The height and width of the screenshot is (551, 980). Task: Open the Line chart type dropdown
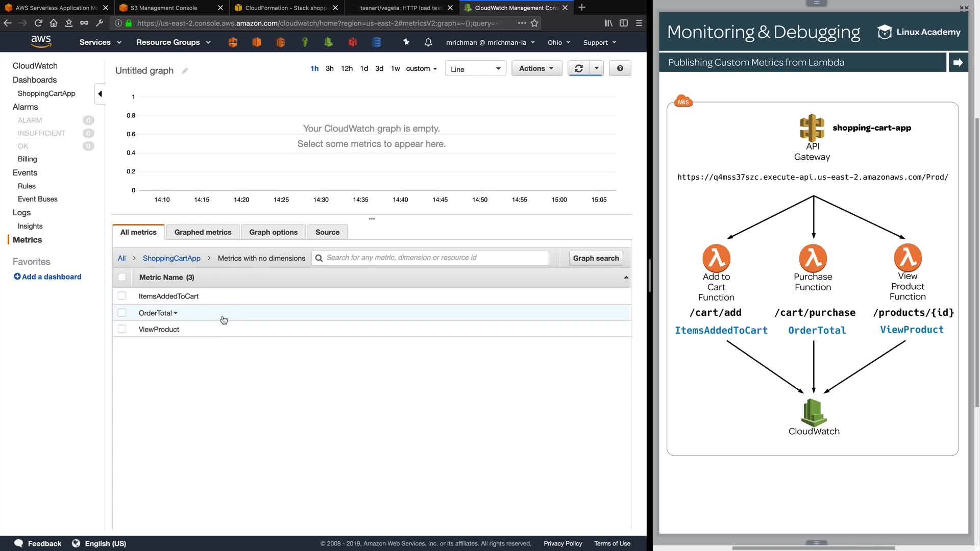(475, 69)
